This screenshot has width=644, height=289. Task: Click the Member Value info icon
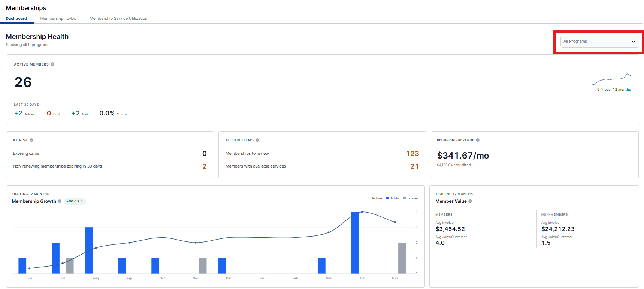470,201
